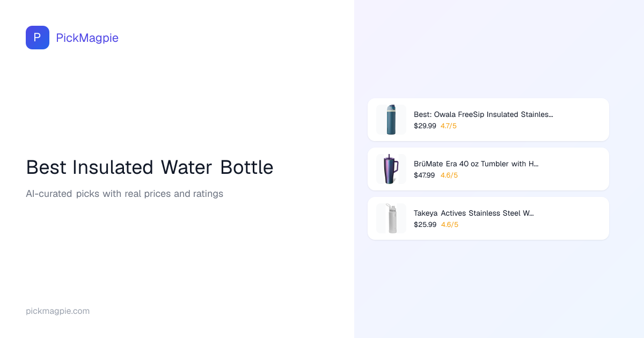Click the 4.6/5 rating on the BrüMate card
This screenshot has width=644, height=338.
pos(449,175)
